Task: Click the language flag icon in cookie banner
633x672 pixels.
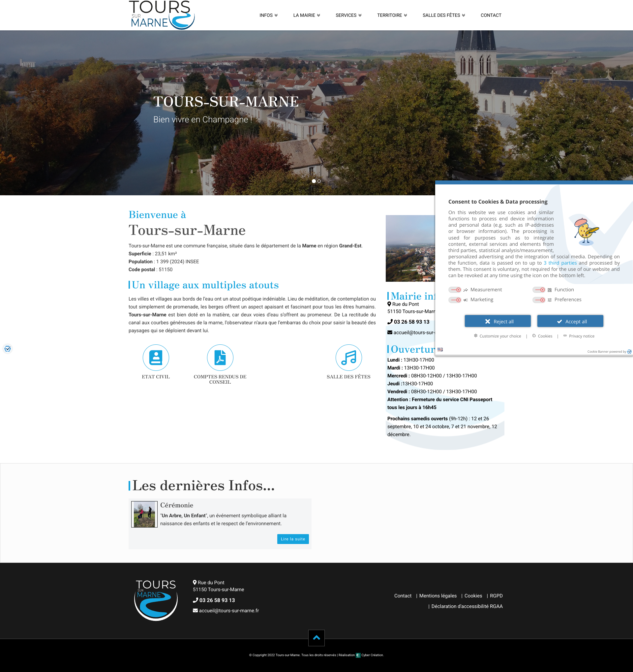Action: coord(440,349)
